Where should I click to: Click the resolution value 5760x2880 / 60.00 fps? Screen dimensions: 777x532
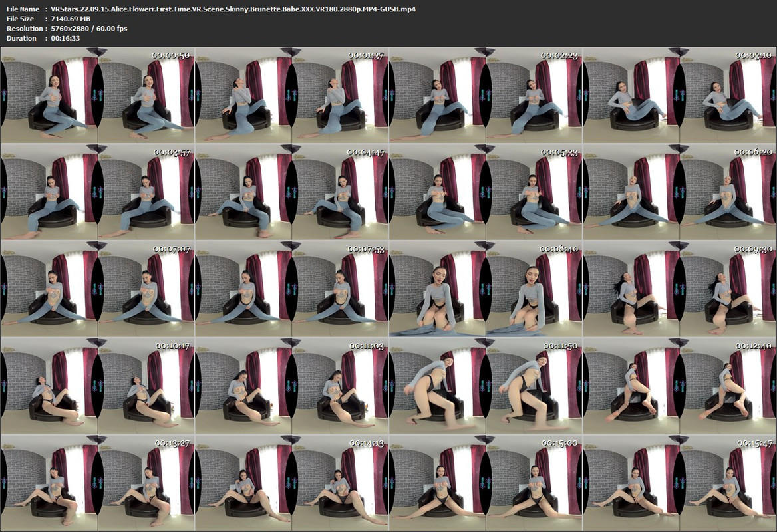89,28
